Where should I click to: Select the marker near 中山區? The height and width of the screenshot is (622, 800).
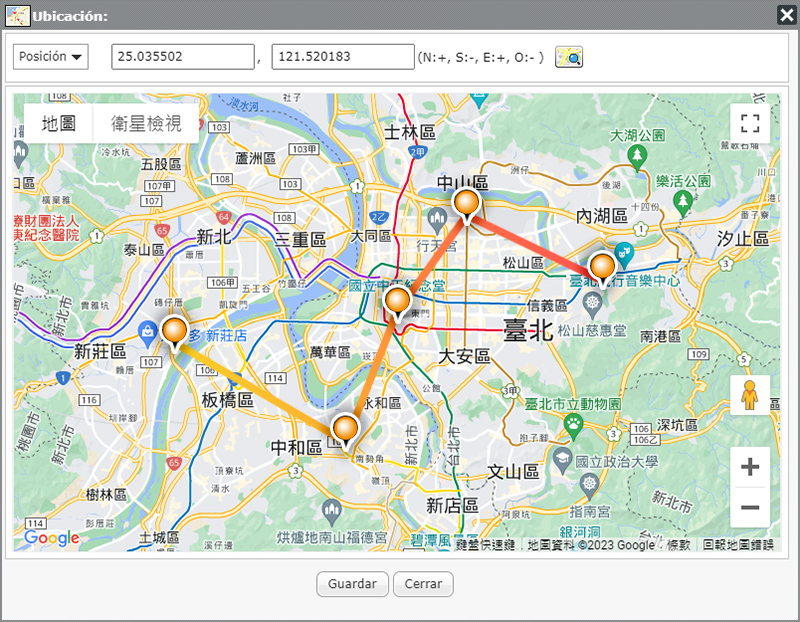(x=466, y=205)
